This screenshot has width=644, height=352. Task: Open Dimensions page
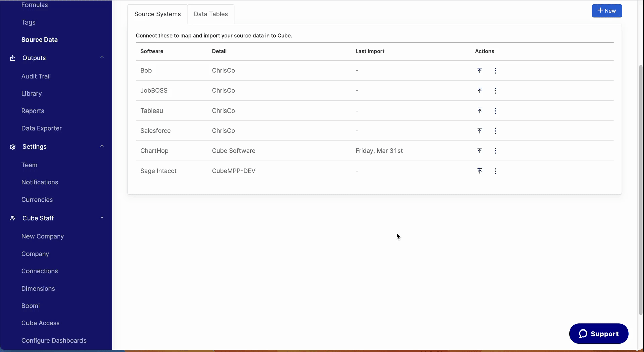point(38,289)
